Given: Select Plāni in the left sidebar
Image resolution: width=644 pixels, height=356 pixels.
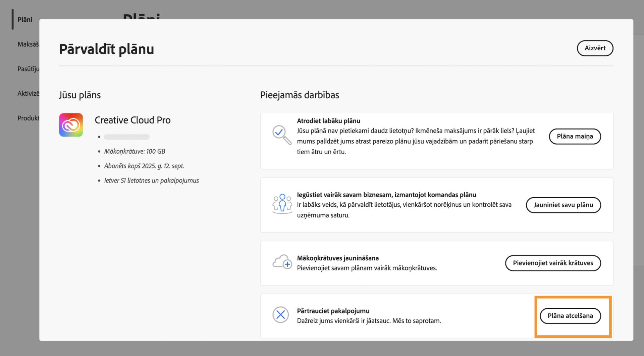Looking at the screenshot, I should (x=25, y=19).
